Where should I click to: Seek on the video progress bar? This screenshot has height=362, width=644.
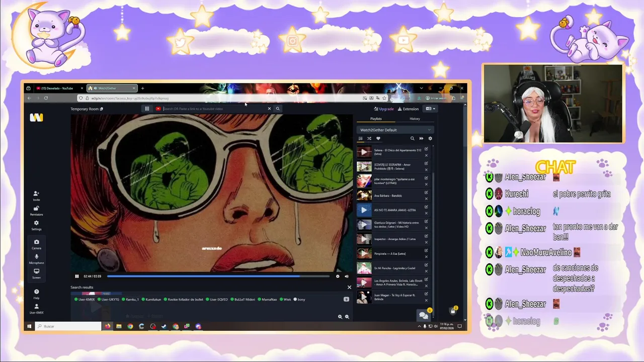(x=218, y=276)
